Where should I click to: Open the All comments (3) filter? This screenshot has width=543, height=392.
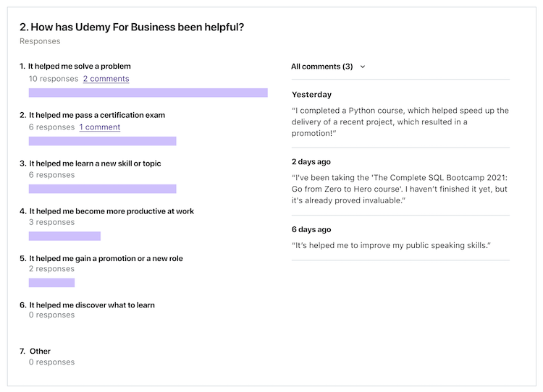[x=321, y=67]
